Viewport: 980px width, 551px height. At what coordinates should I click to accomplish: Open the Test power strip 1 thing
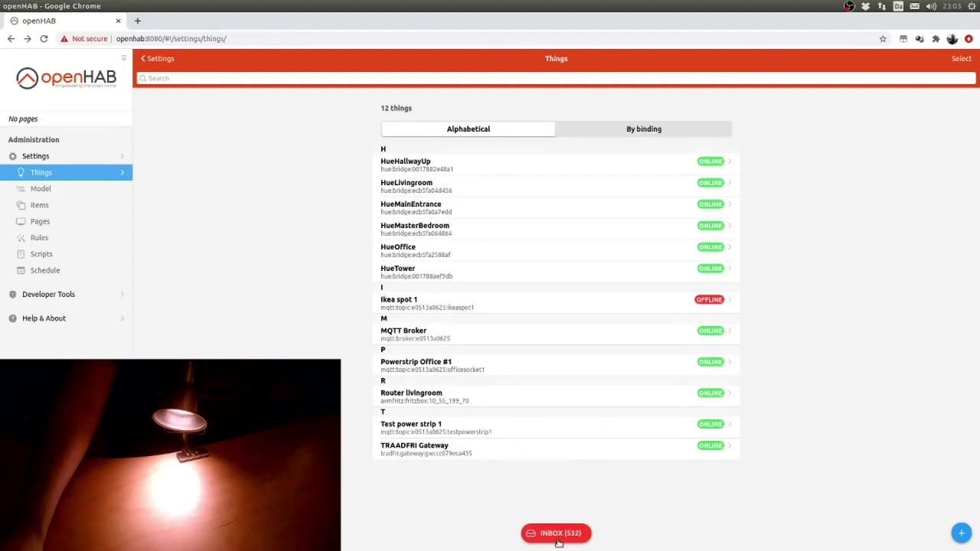coord(557,427)
